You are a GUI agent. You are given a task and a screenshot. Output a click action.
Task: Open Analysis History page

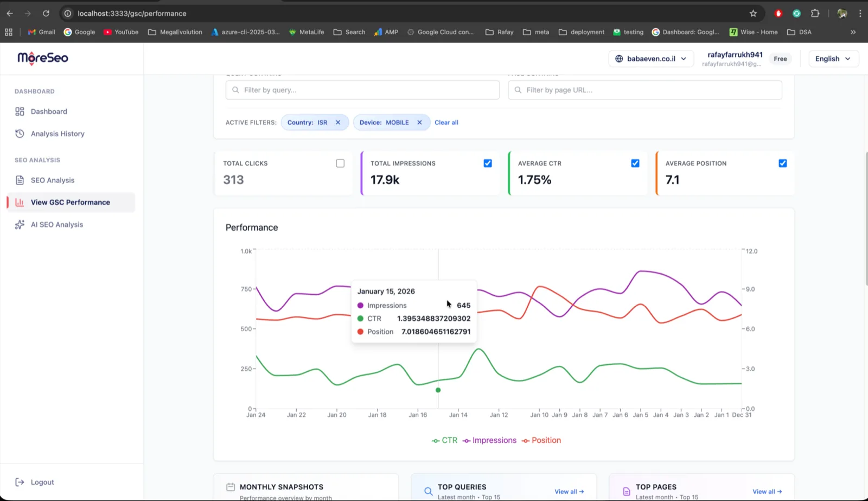click(x=58, y=134)
